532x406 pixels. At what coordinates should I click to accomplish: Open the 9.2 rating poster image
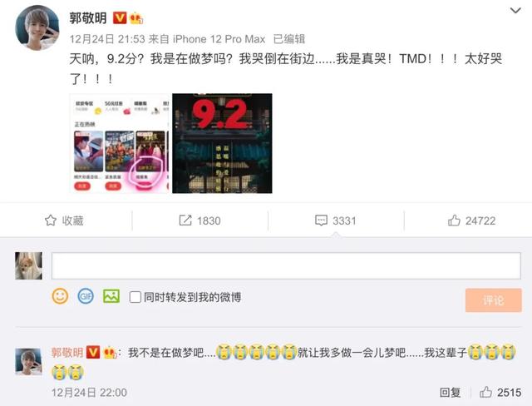pyautogui.click(x=222, y=143)
